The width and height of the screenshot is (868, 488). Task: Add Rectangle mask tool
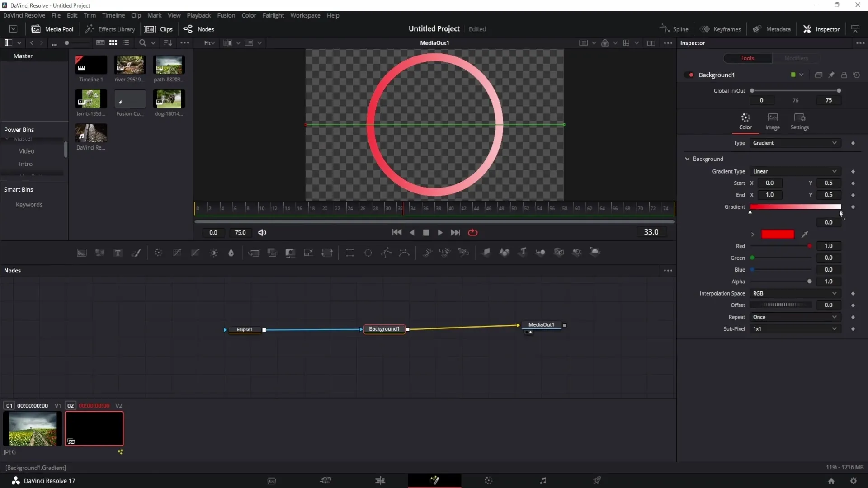click(x=350, y=253)
